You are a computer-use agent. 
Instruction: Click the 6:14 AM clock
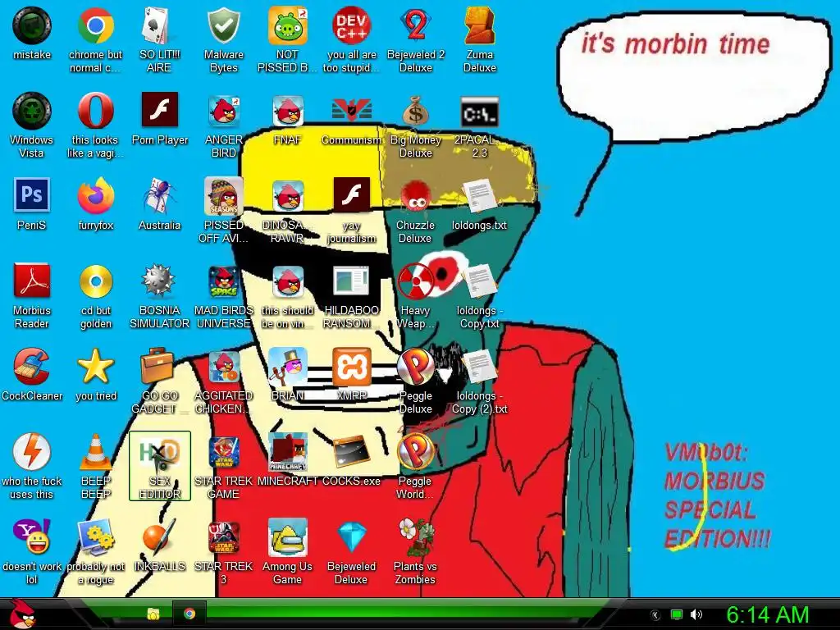point(767,614)
